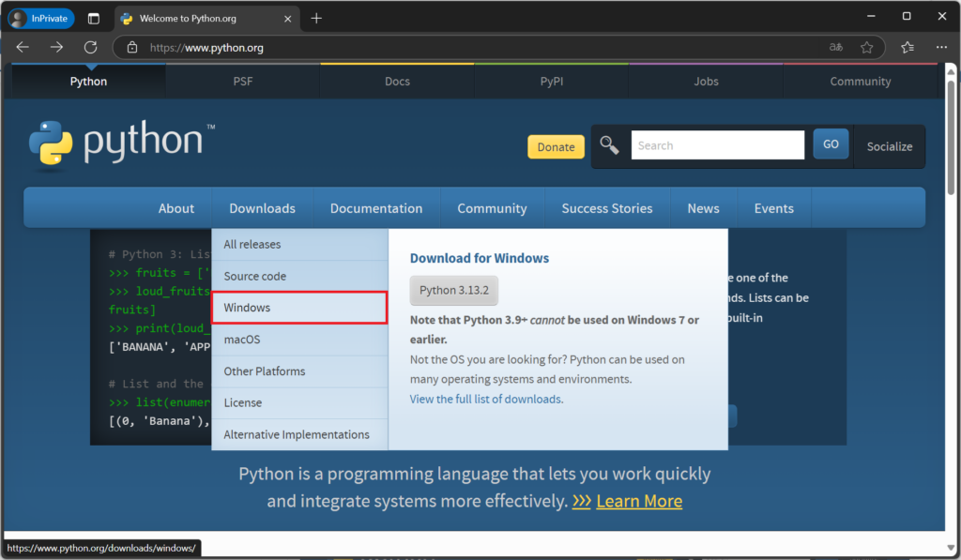Go back with the back arrow
The height and width of the screenshot is (560, 961).
(23, 47)
